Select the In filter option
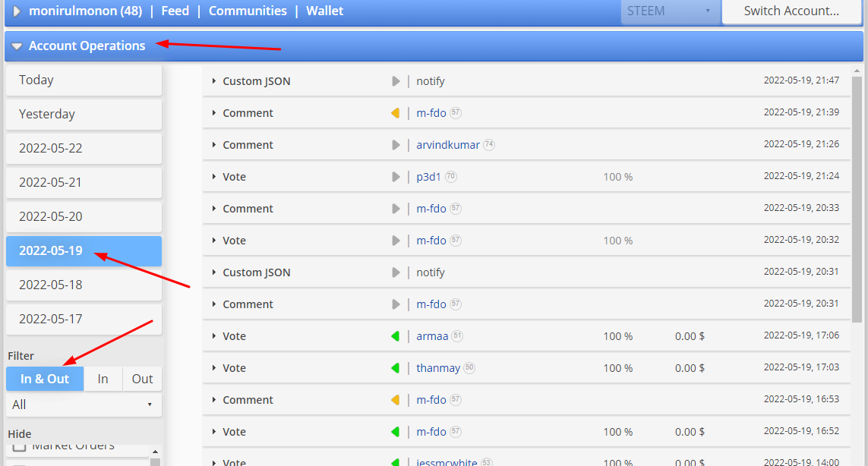 (103, 379)
